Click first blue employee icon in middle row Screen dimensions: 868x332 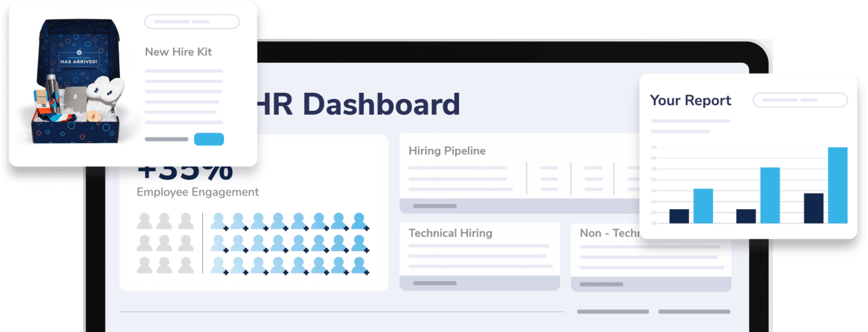pyautogui.click(x=219, y=243)
